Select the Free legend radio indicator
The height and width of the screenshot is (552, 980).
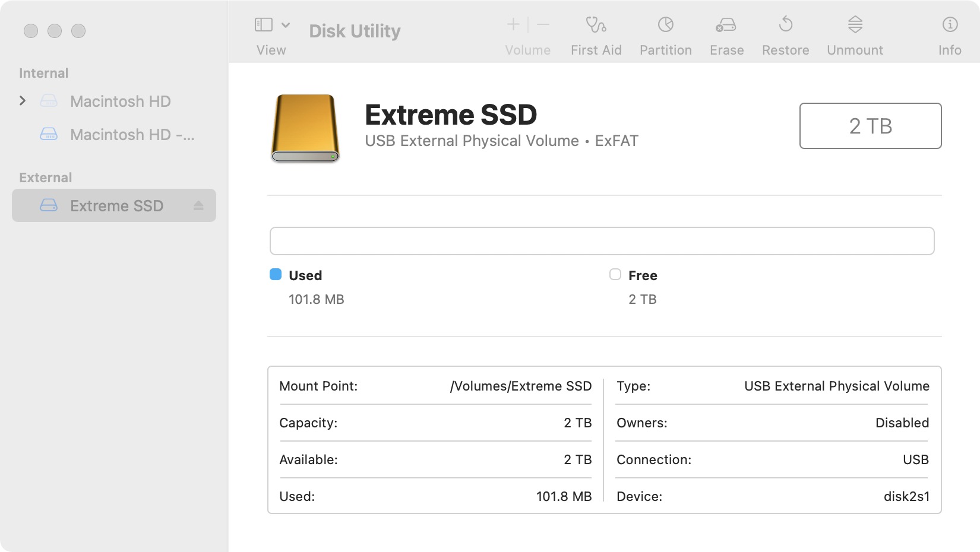pos(615,275)
